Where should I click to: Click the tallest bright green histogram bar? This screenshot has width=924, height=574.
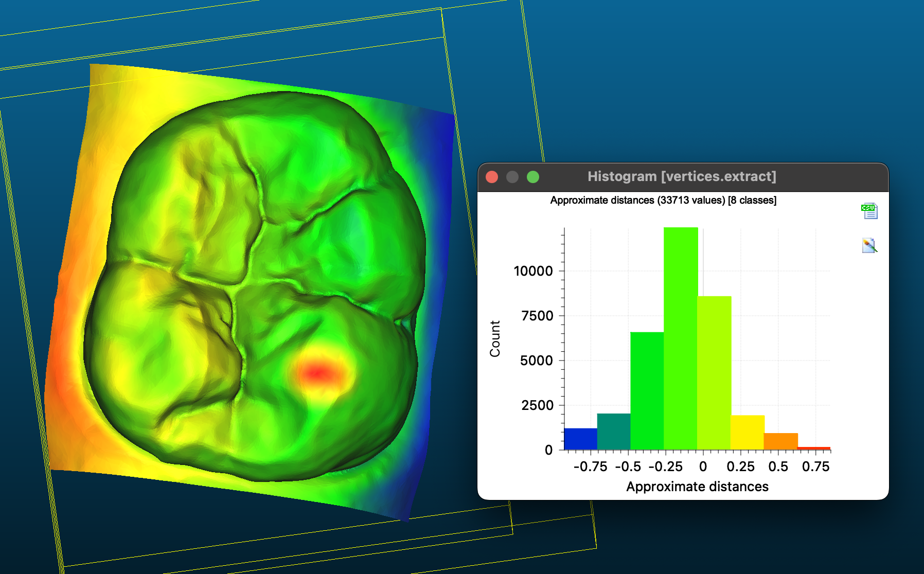point(681,338)
